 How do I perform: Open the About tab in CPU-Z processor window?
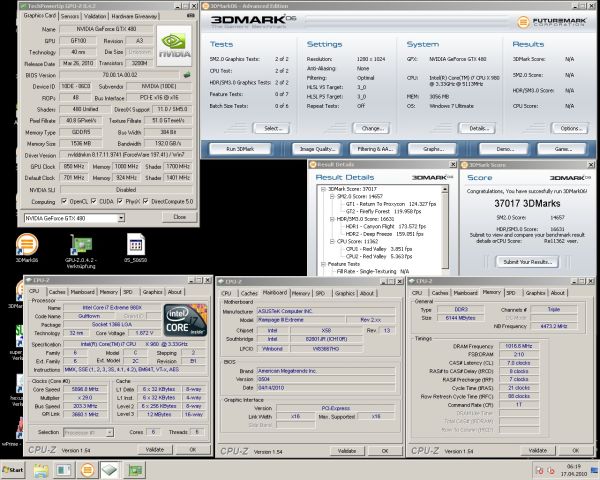pos(174,292)
